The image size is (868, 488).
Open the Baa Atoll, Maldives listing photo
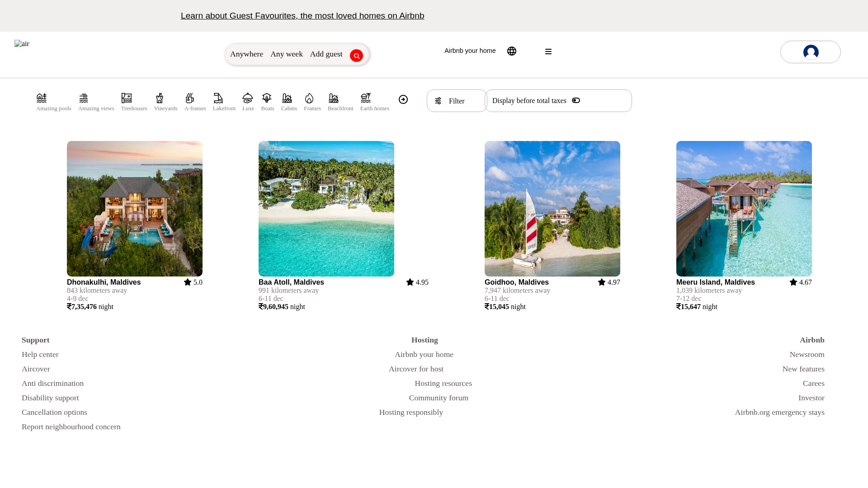point(326,209)
